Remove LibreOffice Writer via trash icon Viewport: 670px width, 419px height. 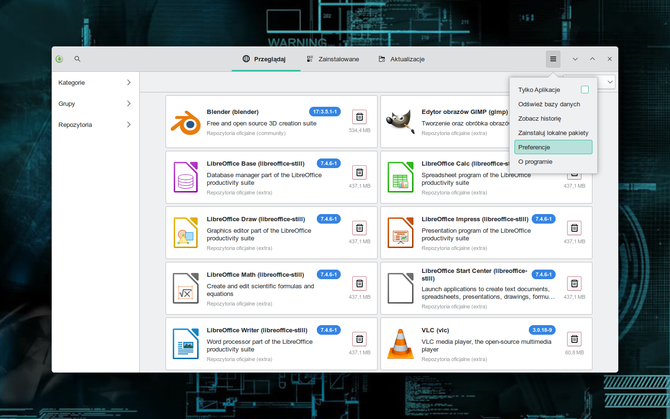(359, 339)
